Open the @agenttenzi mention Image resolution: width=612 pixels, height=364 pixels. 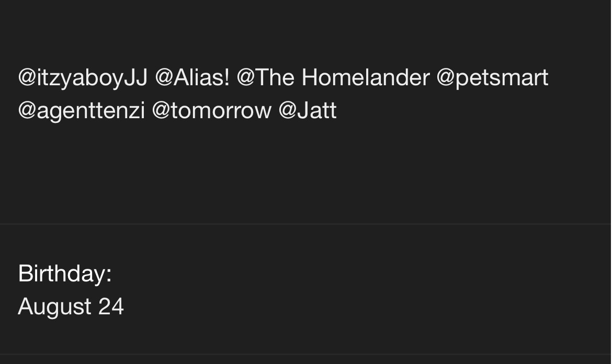point(82,111)
